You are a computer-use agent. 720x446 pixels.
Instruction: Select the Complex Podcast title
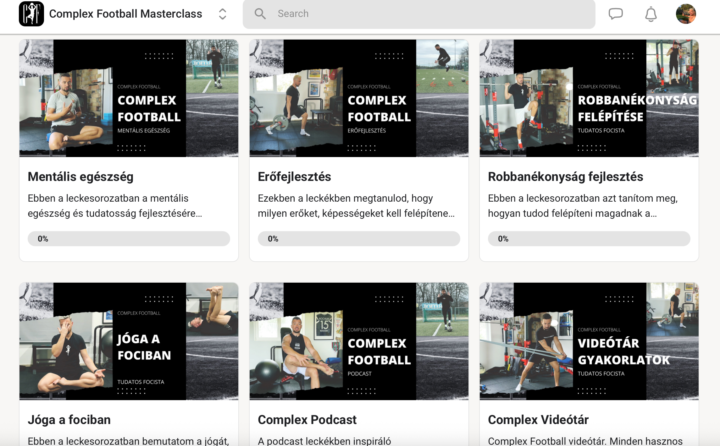[307, 420]
